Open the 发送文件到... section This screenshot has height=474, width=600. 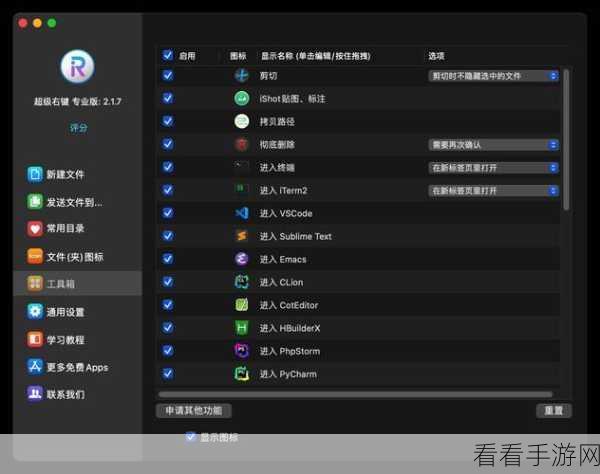[x=78, y=202]
